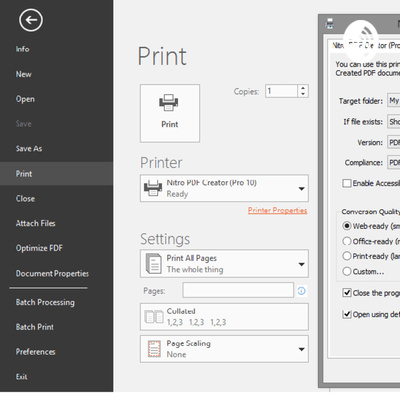Choose Save As in the sidebar
Screen dimensions: 400x400
point(29,149)
